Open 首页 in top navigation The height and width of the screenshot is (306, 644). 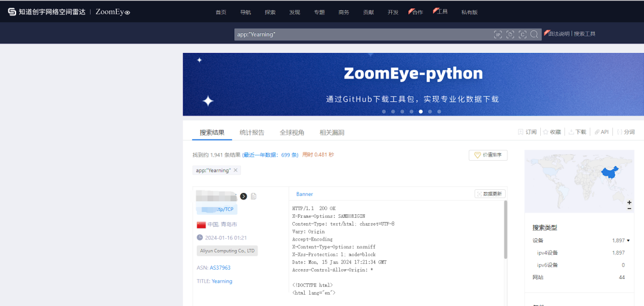(x=221, y=13)
